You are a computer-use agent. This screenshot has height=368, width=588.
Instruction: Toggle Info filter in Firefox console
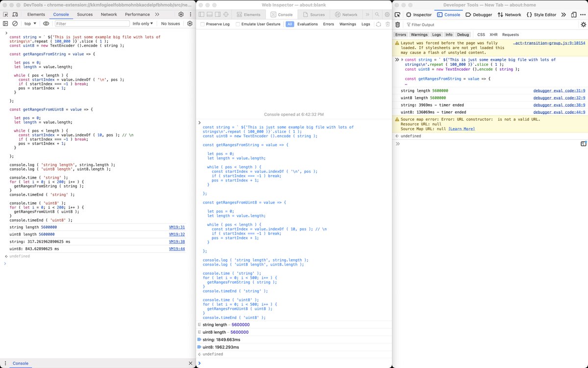click(449, 35)
